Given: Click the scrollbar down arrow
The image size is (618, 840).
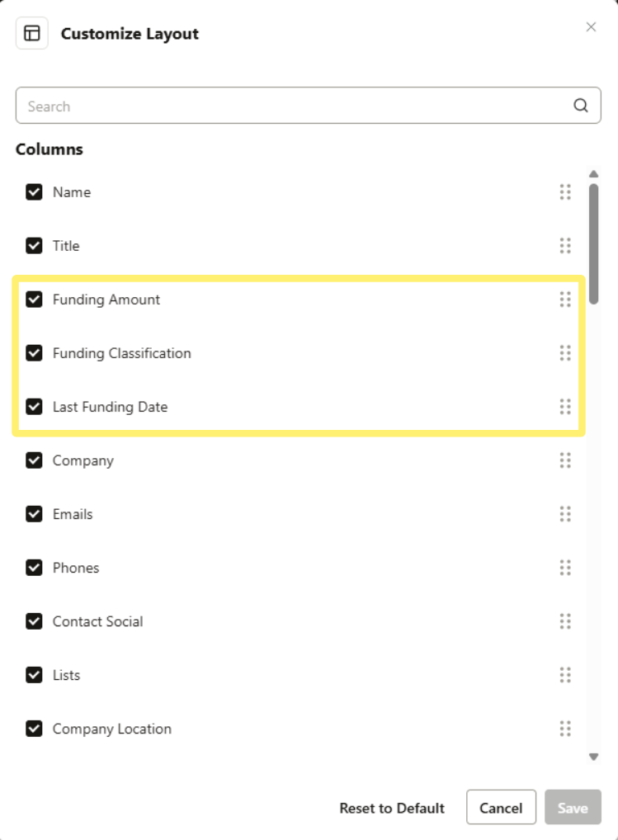Looking at the screenshot, I should point(593,755).
